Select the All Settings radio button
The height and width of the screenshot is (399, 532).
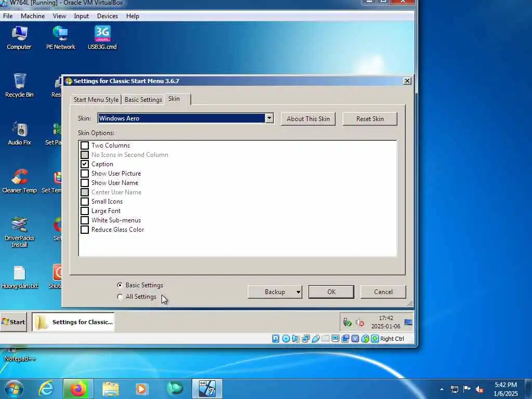(119, 297)
